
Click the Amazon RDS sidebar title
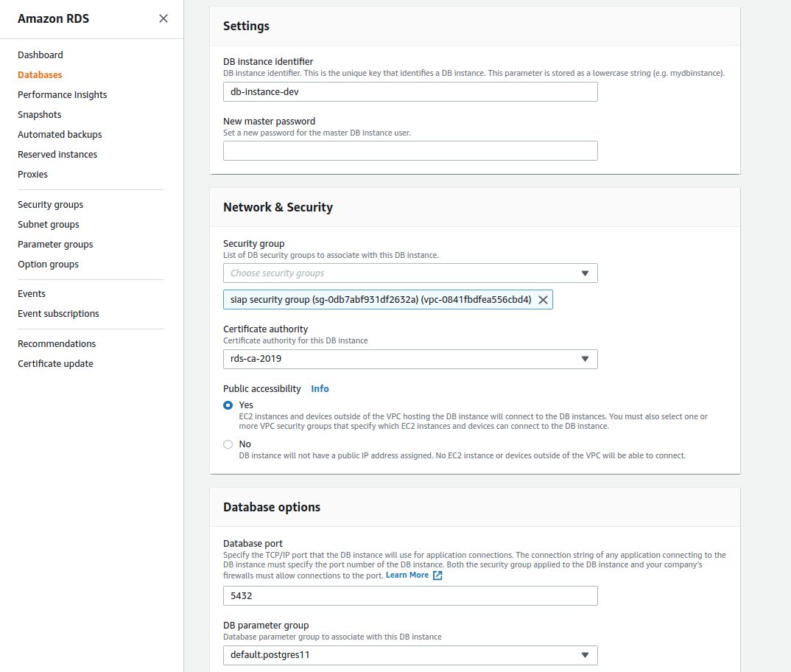coord(54,18)
